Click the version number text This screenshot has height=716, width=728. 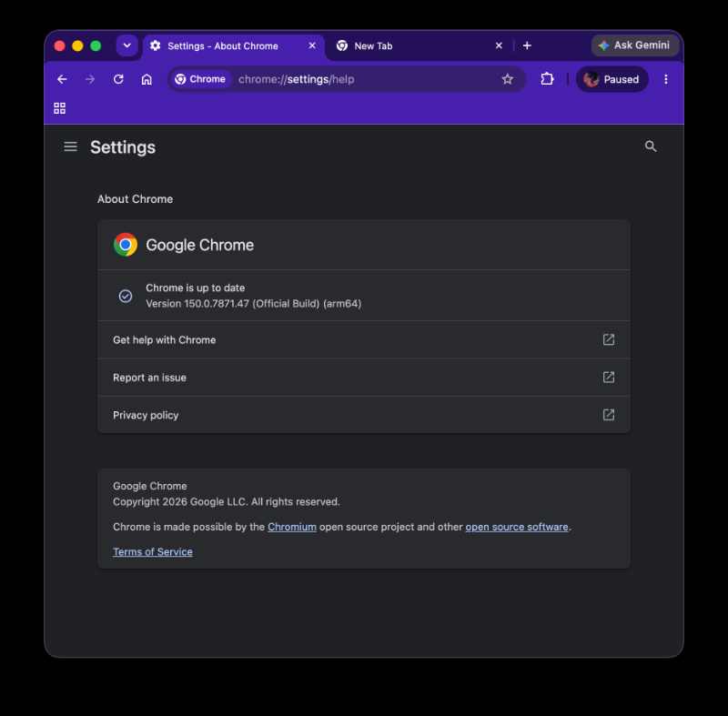pyautogui.click(x=254, y=304)
